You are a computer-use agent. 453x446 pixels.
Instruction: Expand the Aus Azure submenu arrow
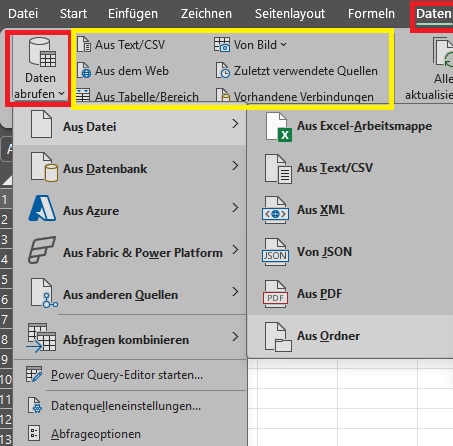tap(235, 208)
